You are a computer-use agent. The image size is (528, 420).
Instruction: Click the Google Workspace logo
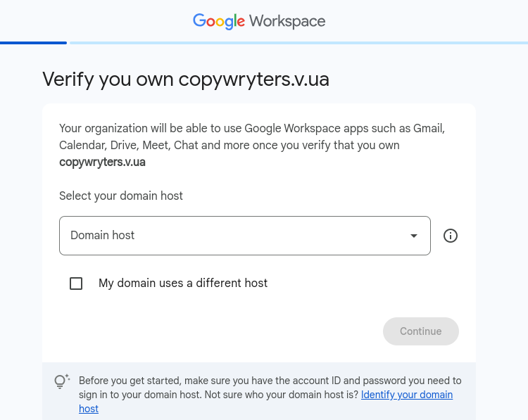click(259, 21)
